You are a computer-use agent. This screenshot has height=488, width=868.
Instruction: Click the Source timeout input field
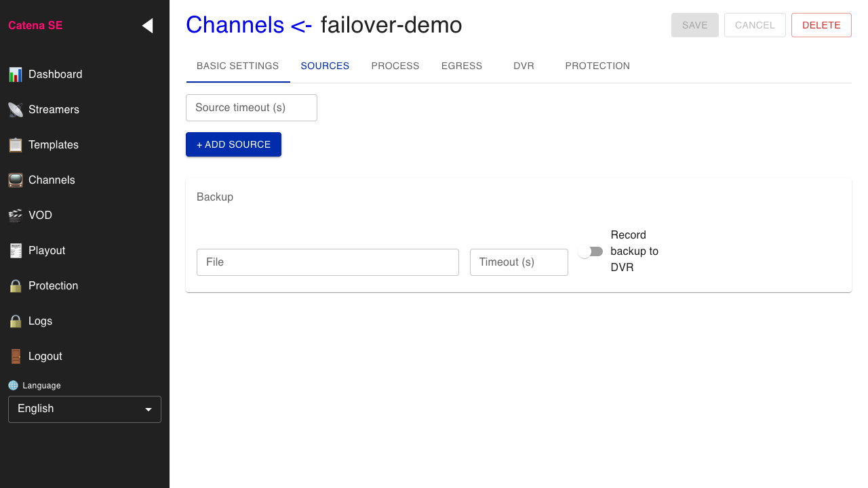coord(251,108)
